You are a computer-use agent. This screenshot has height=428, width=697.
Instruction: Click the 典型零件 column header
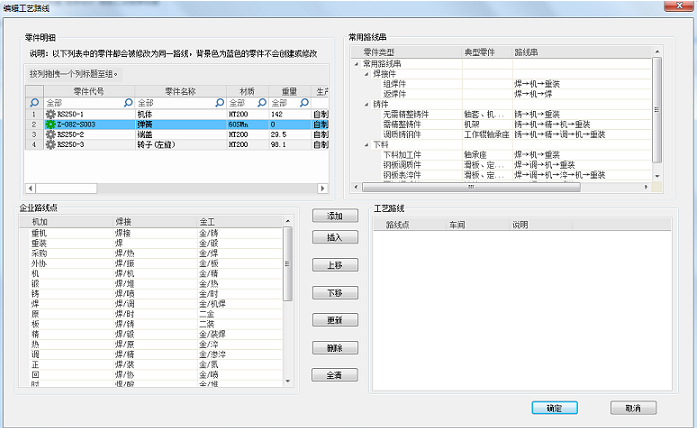point(487,52)
